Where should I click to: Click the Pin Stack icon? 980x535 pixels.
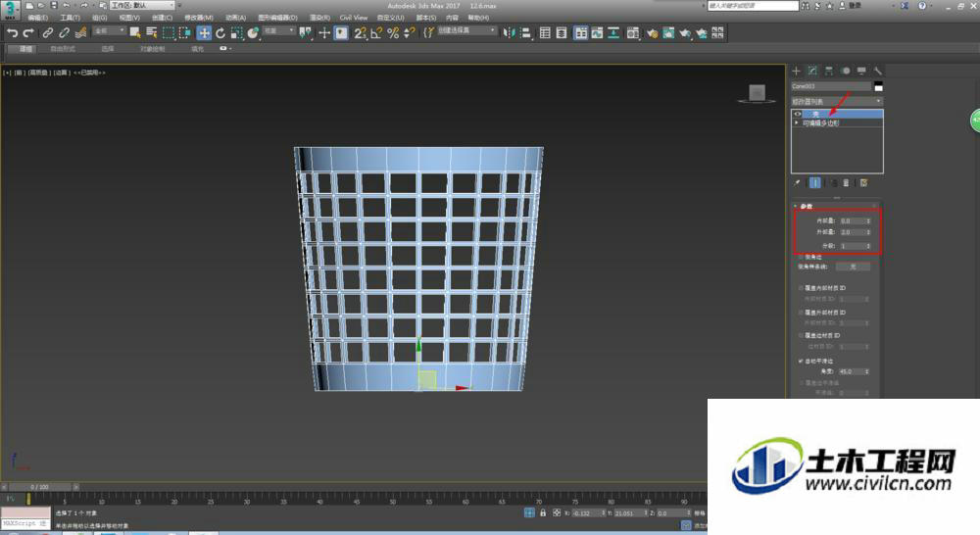tap(797, 183)
